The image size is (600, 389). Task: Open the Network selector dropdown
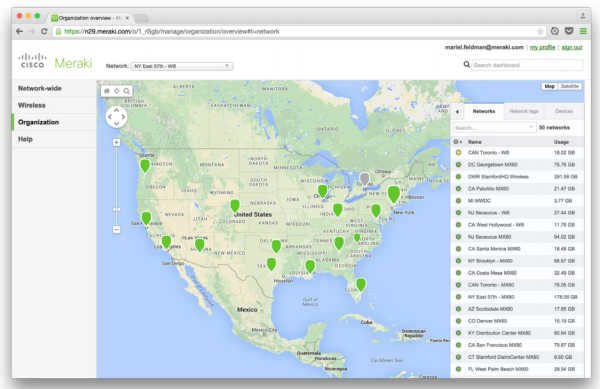[x=182, y=66]
